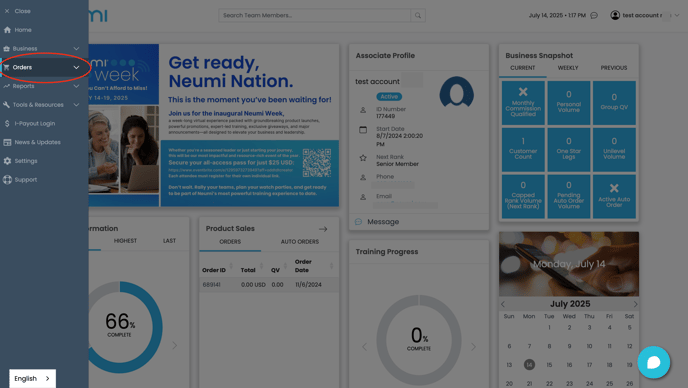688x388 pixels.
Task: Open Settings gear in sidebar
Action: pos(20,161)
